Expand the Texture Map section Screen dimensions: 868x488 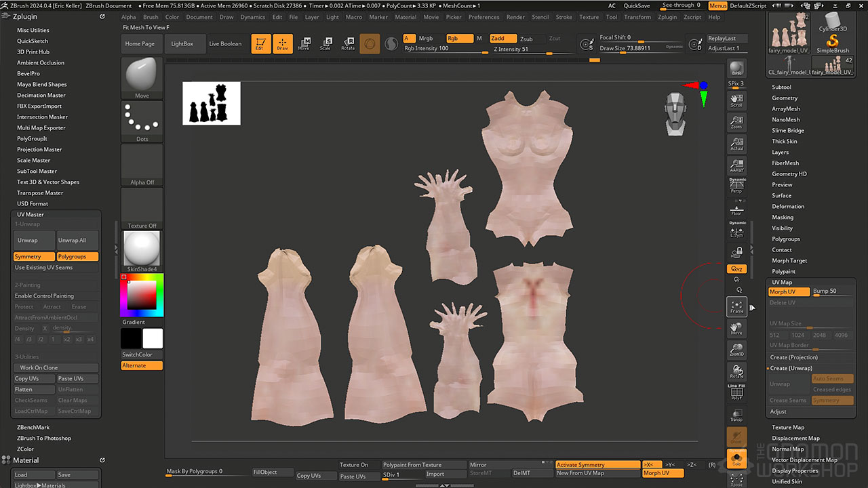(788, 427)
